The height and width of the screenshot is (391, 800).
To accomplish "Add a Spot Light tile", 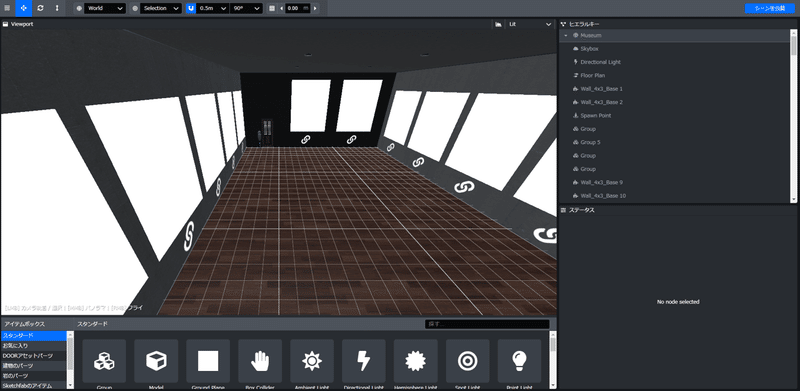I will [468, 361].
